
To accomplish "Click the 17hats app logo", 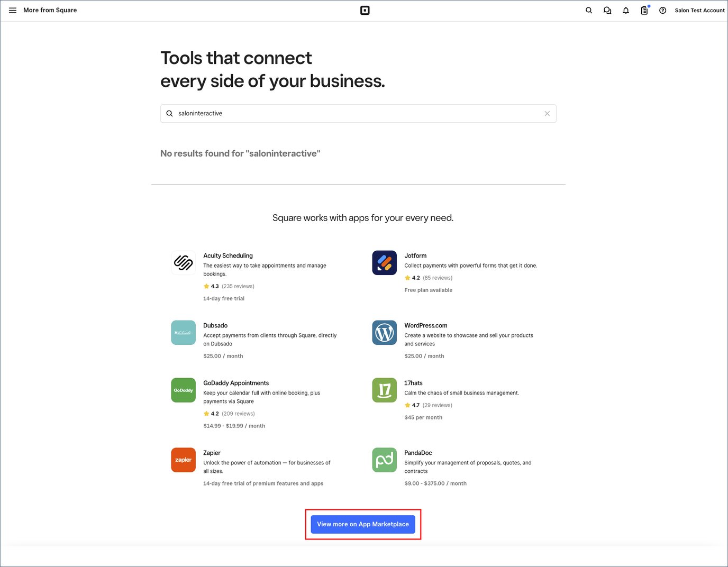I will point(385,390).
